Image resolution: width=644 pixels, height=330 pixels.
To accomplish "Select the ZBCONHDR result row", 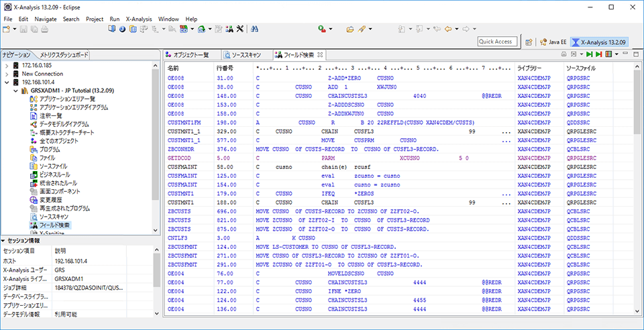I will pos(399,149).
